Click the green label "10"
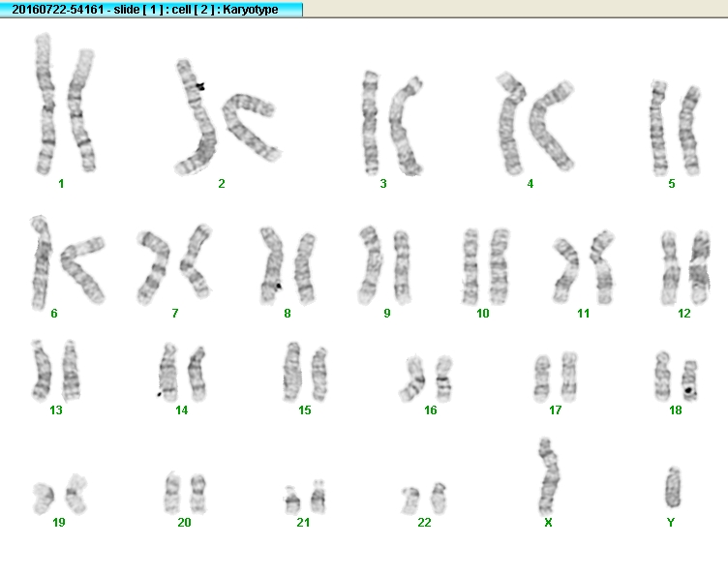The height and width of the screenshot is (576, 728). [x=483, y=314]
